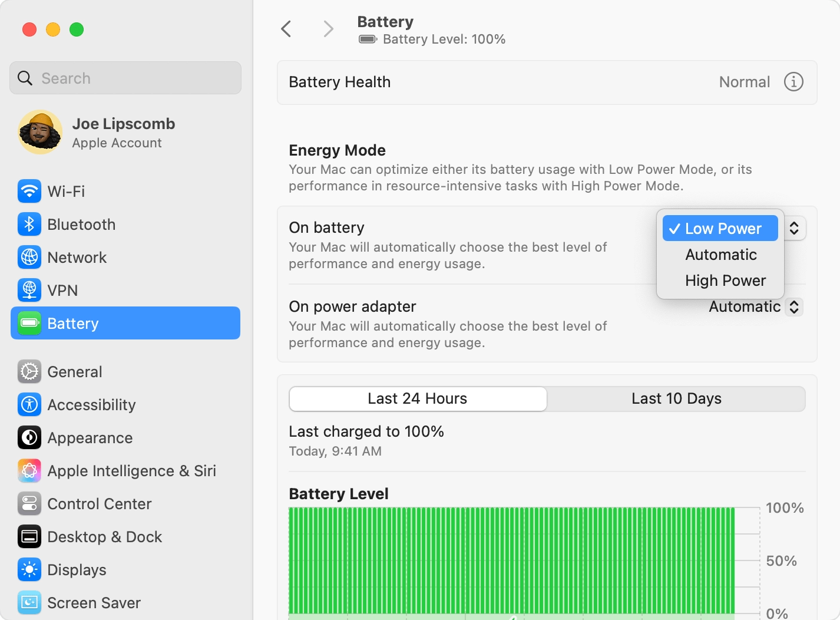The image size is (840, 620).
Task: Select the Desktop & Dock icon
Action: pyautogui.click(x=29, y=536)
